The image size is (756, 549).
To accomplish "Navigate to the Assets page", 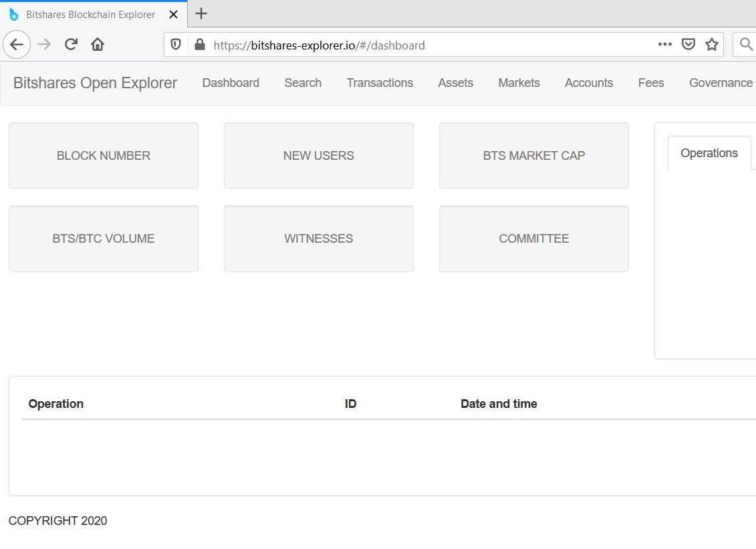I will point(456,83).
